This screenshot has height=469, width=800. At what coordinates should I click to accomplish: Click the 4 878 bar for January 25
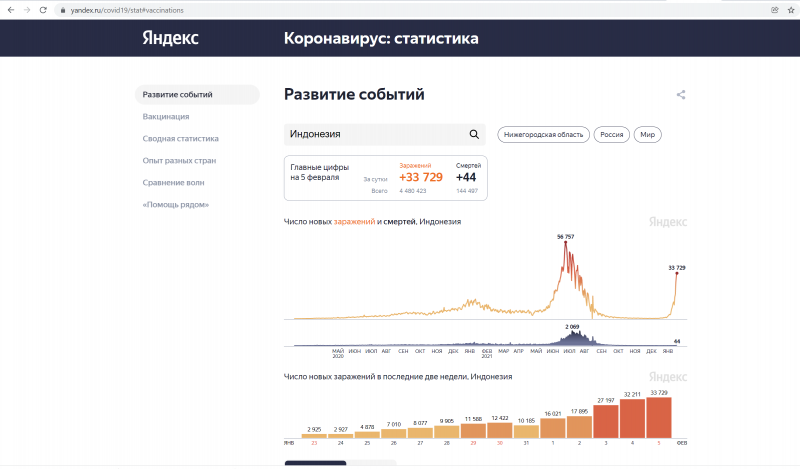pyautogui.click(x=367, y=434)
